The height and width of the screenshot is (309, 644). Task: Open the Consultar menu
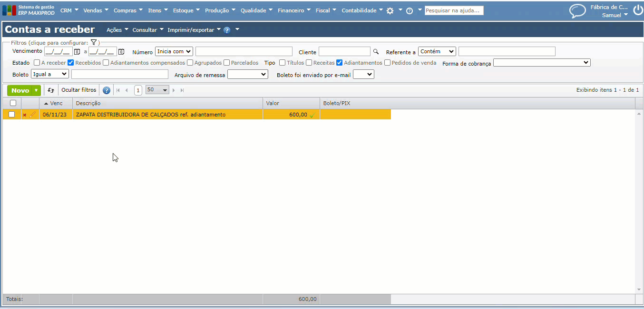click(148, 30)
